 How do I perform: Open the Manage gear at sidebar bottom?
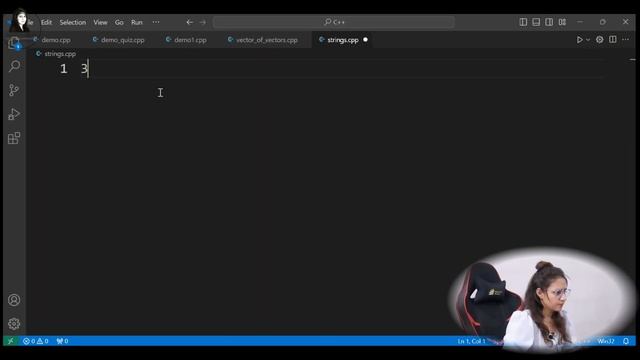pyautogui.click(x=14, y=324)
